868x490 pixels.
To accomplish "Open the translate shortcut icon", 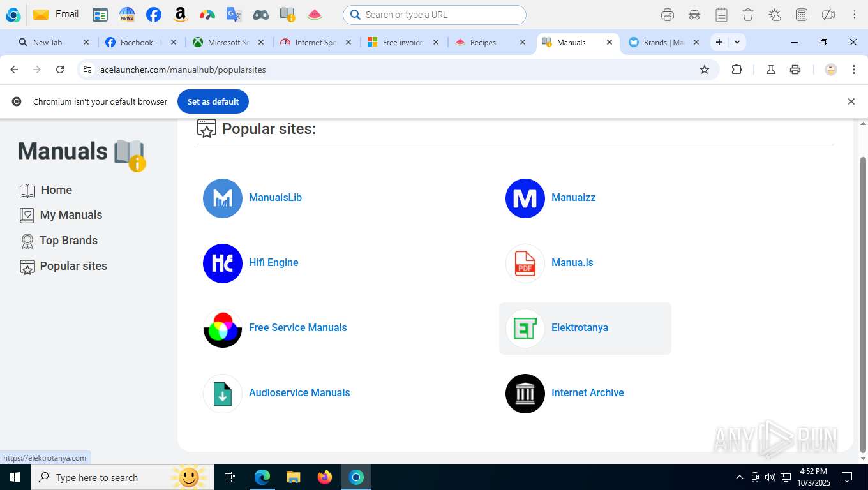I will (x=234, y=15).
